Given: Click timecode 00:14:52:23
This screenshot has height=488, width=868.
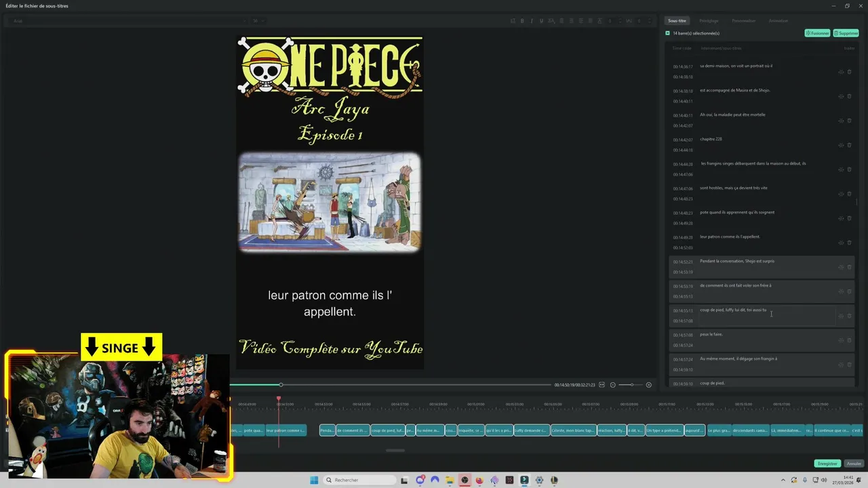Looking at the screenshot, I should [683, 262].
